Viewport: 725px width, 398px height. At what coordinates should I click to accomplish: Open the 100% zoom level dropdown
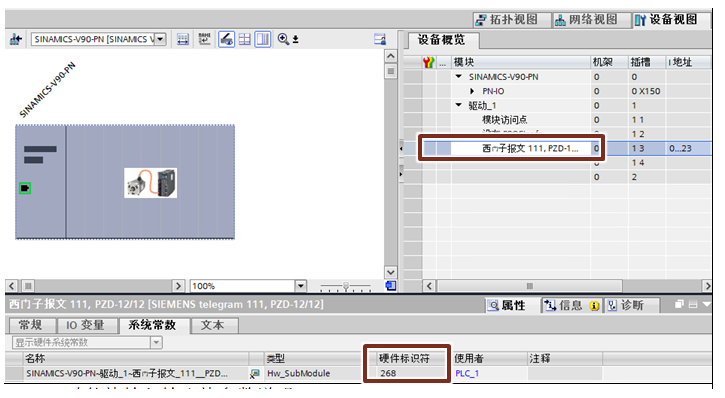[x=301, y=286]
